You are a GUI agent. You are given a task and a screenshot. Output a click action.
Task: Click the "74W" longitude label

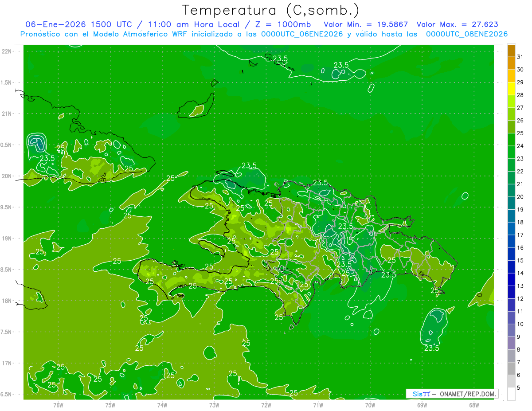click(162, 405)
